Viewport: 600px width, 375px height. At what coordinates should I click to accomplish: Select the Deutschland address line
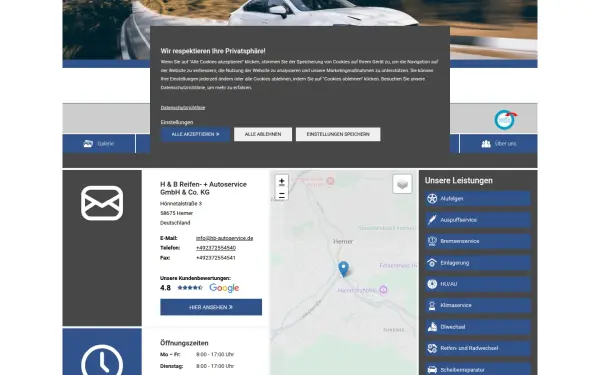pyautogui.click(x=175, y=223)
